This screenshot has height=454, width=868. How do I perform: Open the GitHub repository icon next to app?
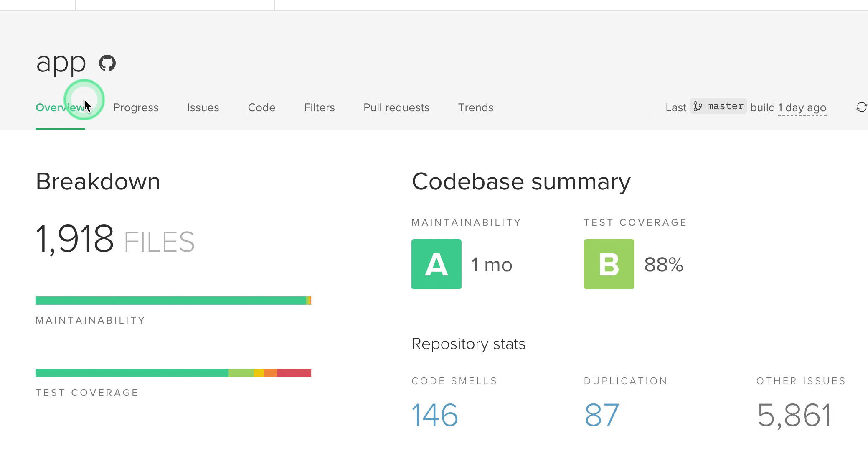107,63
